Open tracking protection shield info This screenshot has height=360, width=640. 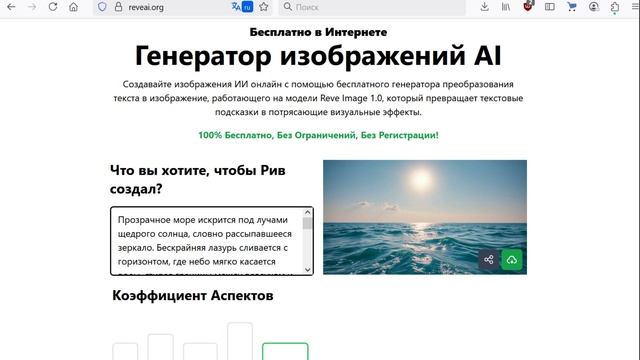pyautogui.click(x=102, y=7)
